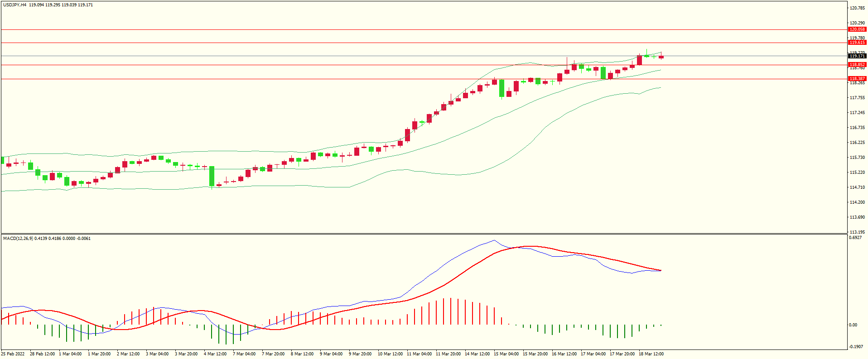Screen dimensions: 868x359
Task: Click the 1 Mar 20:00 time label
Action: pyautogui.click(x=99, y=354)
